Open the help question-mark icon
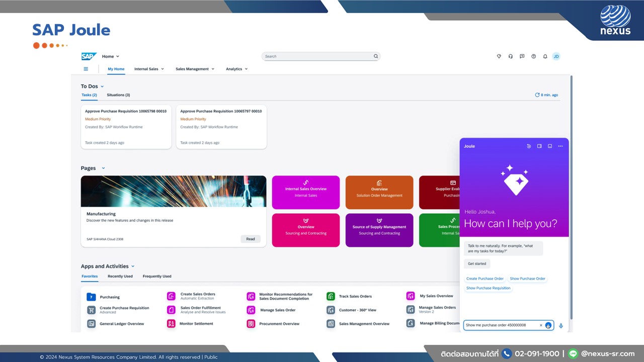 tap(534, 56)
